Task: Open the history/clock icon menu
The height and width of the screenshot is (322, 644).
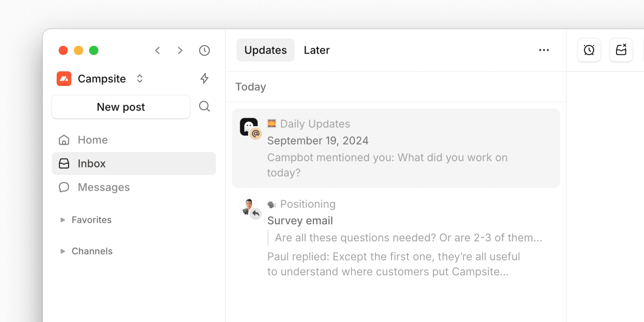Action: [204, 50]
